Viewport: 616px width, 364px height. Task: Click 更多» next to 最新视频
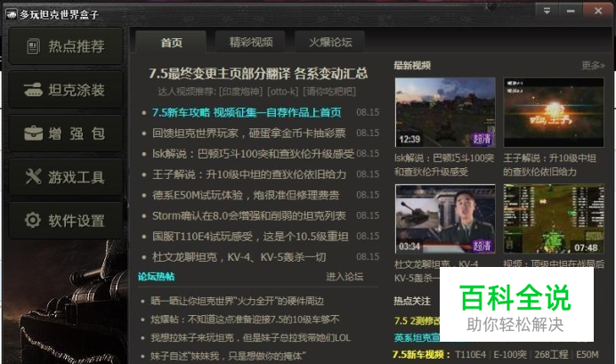tap(593, 65)
